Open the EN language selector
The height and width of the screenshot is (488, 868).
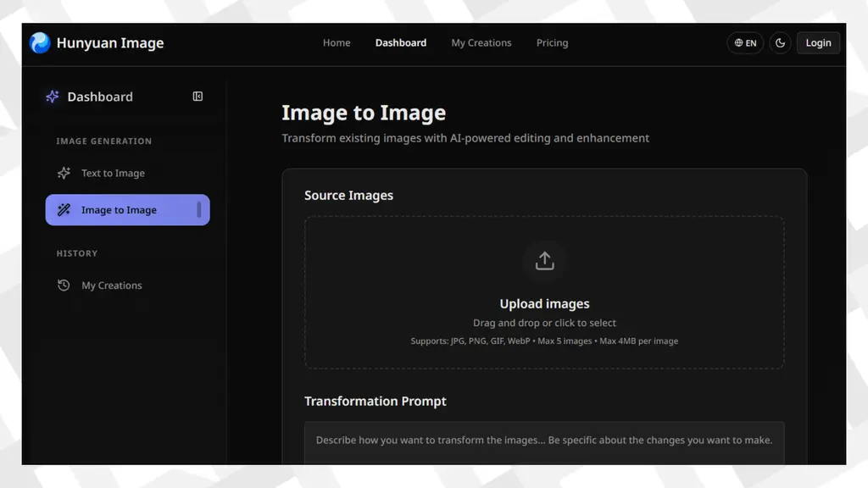(x=745, y=42)
